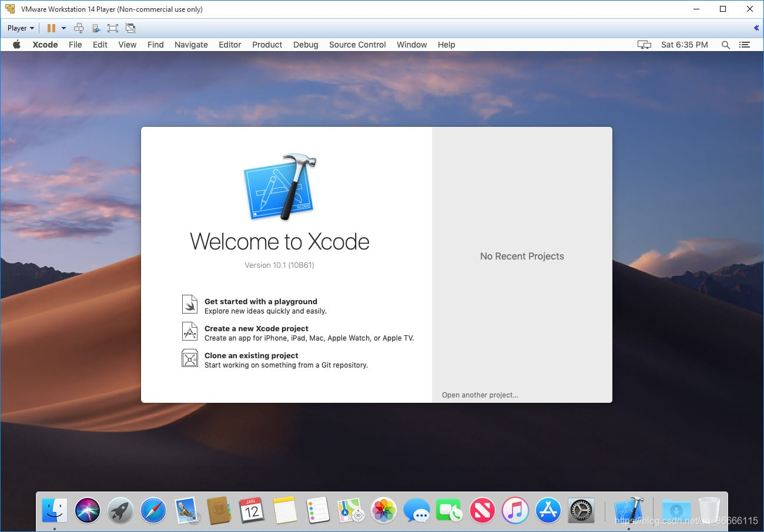Open the Source Control menu
This screenshot has height=532, width=764.
point(357,45)
